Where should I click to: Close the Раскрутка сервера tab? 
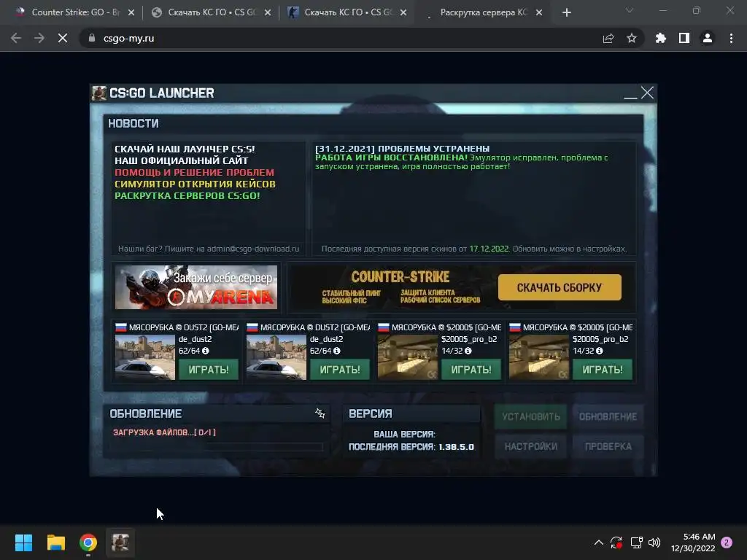point(539,12)
